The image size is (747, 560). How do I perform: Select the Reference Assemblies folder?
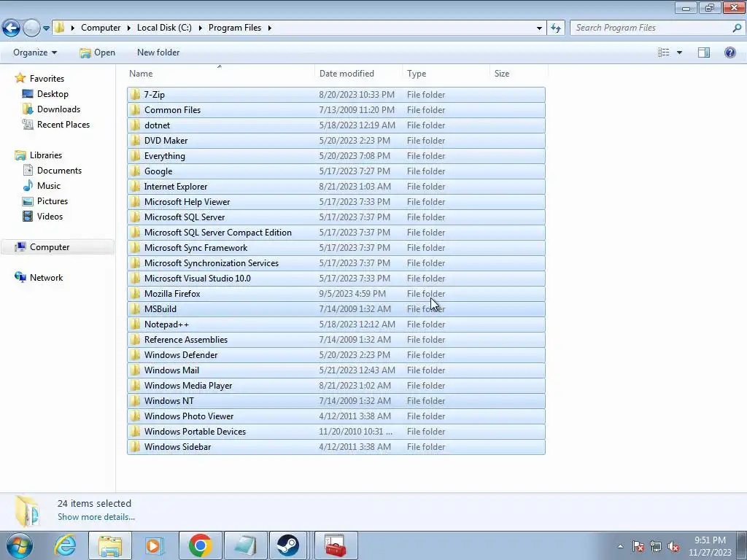point(336,340)
